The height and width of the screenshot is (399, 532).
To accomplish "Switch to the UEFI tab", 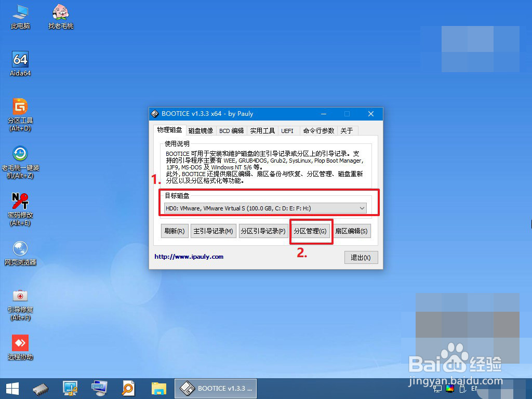I will coord(287,130).
